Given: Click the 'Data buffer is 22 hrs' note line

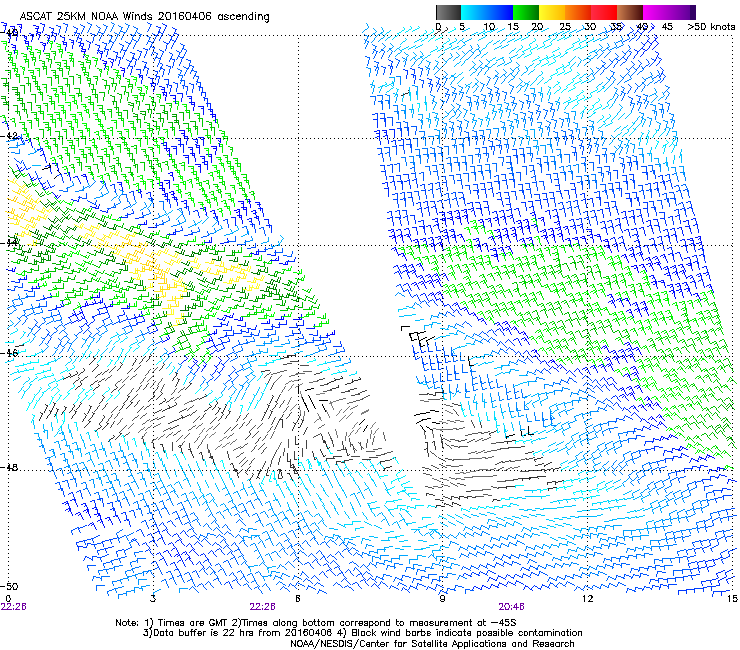Looking at the screenshot, I should tap(362, 633).
